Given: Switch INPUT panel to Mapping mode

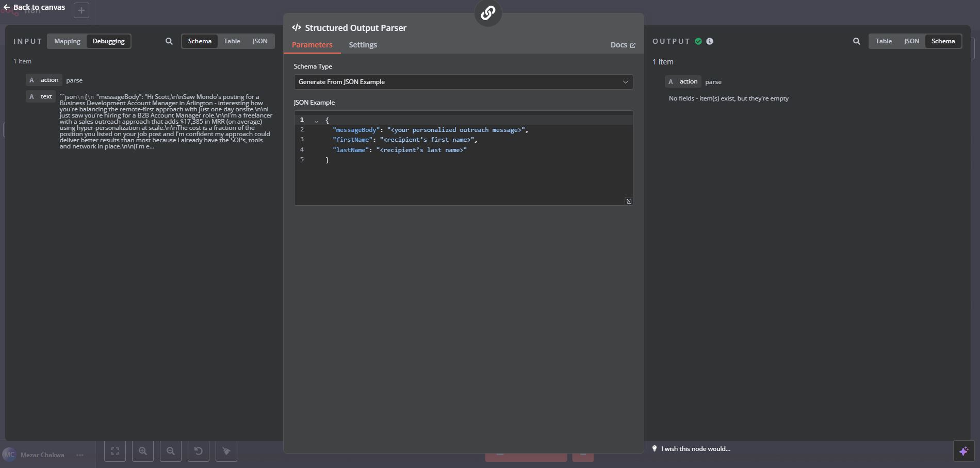Looking at the screenshot, I should click(x=67, y=41).
